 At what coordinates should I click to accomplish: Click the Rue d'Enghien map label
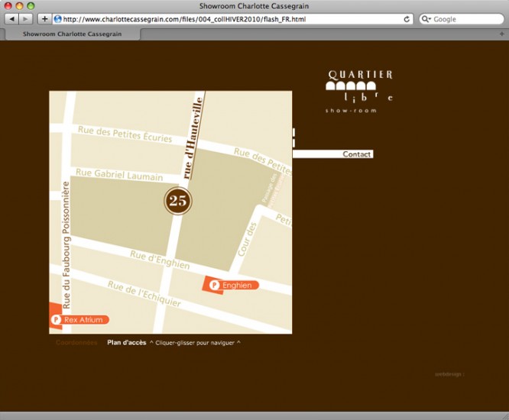pos(160,260)
